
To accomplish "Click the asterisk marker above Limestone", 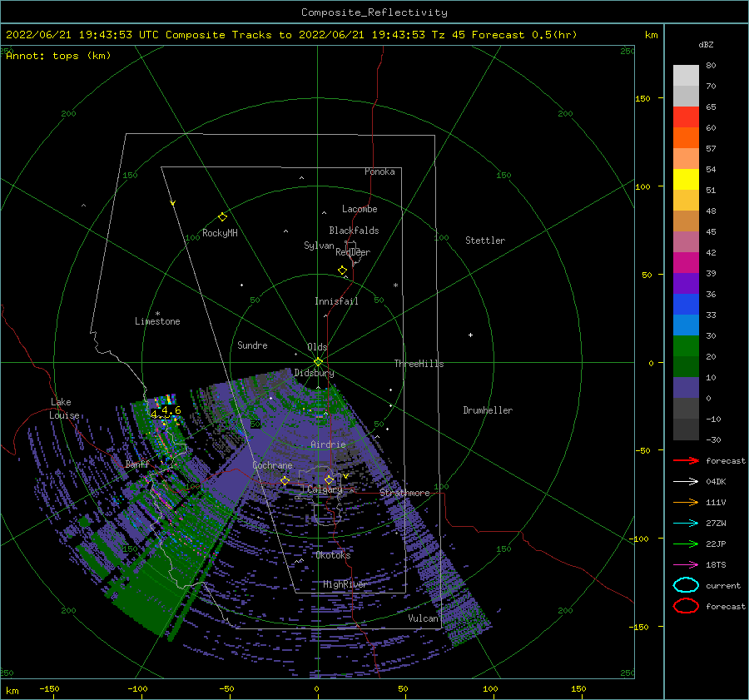I will [x=157, y=314].
